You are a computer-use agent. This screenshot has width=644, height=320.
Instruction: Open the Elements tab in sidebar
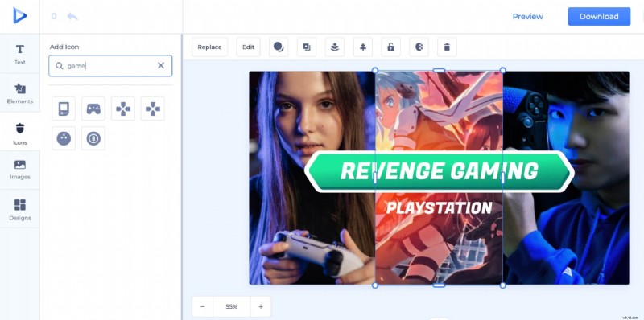[19, 93]
